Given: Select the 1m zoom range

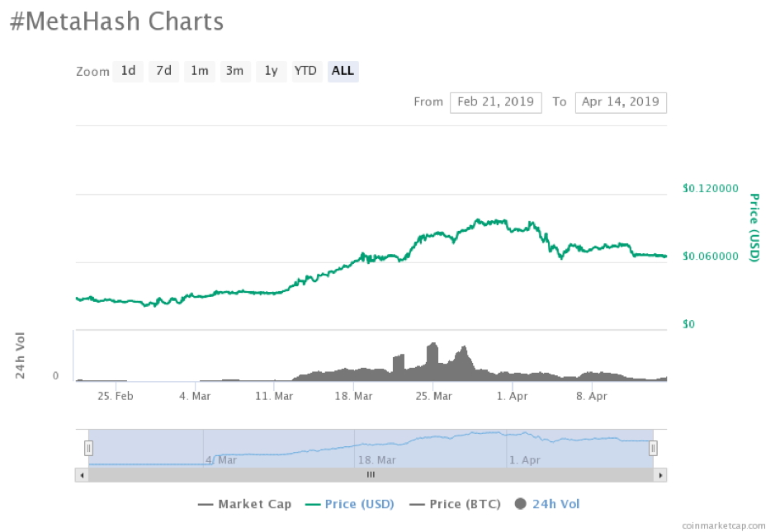Looking at the screenshot, I should (200, 71).
